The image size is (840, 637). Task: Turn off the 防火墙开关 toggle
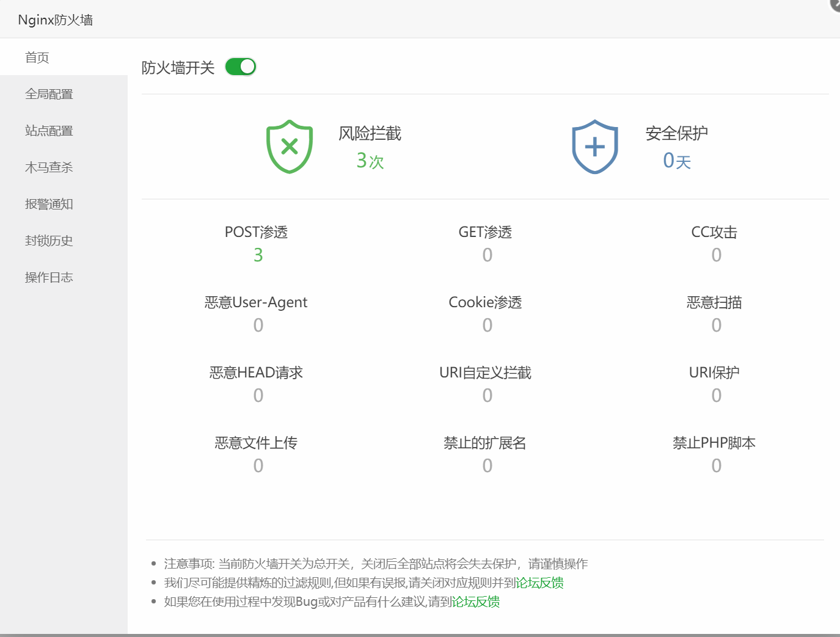point(241,67)
